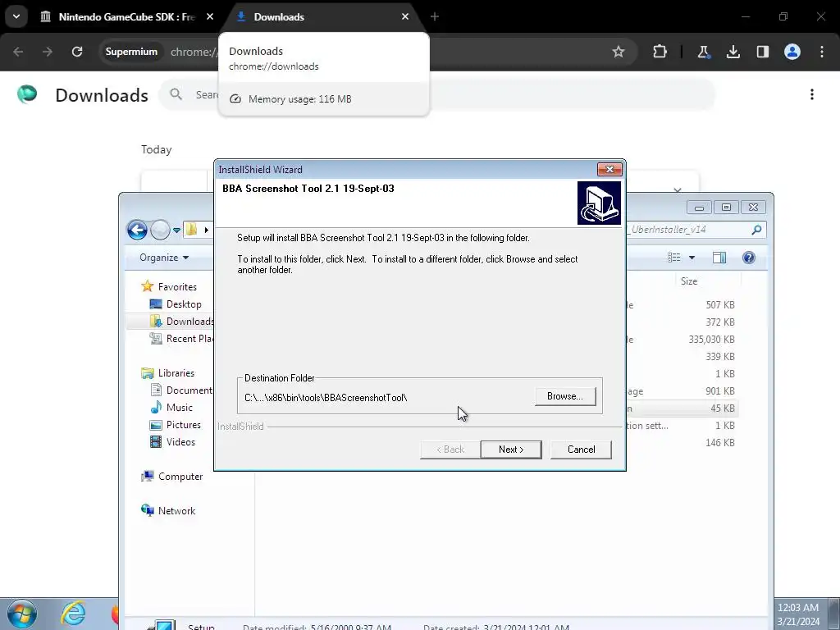Toggle the browser side panel
Image resolution: width=840 pixels, height=630 pixels.
point(763,52)
